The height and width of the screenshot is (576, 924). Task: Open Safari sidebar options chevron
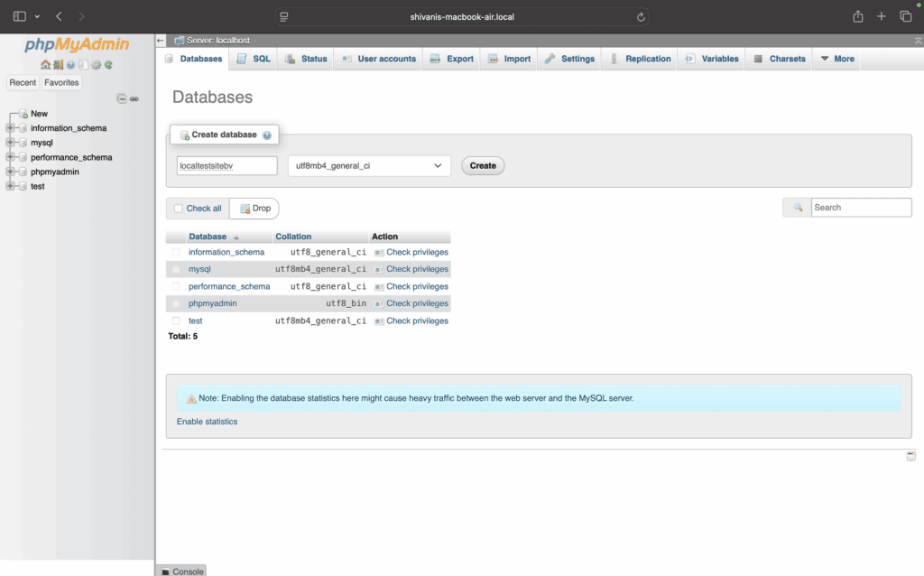click(x=37, y=16)
